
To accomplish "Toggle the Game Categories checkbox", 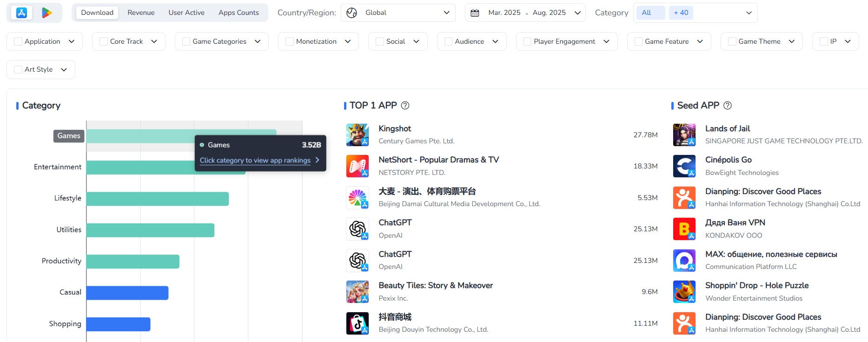I will tap(186, 41).
